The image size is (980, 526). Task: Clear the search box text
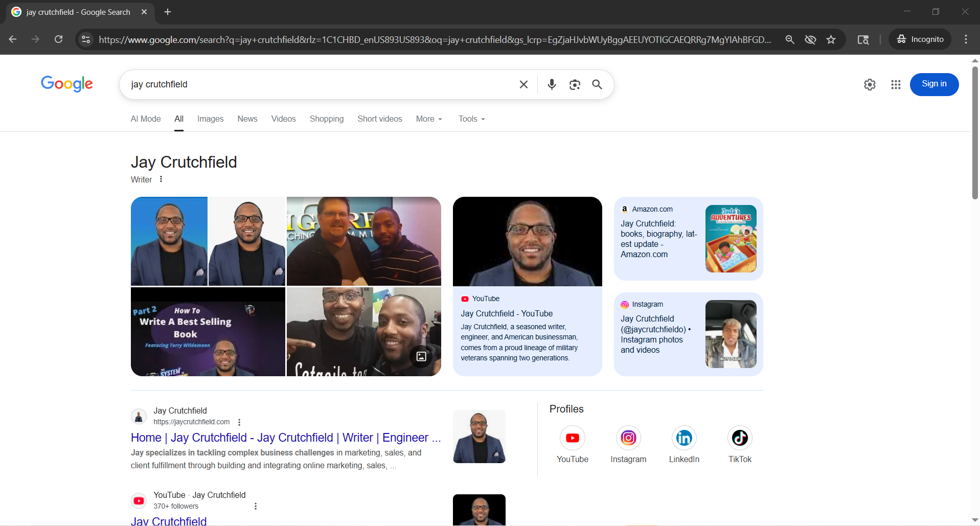pyautogui.click(x=523, y=84)
